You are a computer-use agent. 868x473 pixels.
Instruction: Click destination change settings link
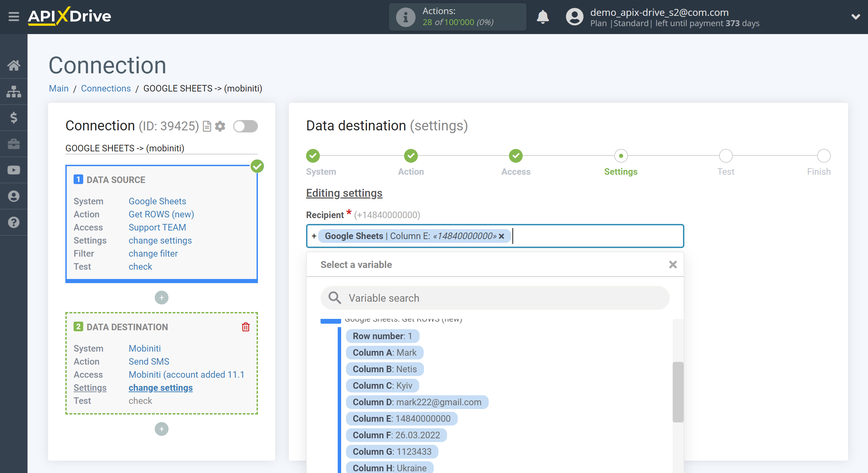[161, 388]
